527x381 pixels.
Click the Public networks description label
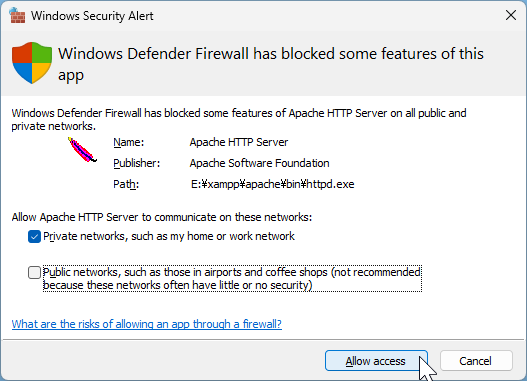point(232,279)
